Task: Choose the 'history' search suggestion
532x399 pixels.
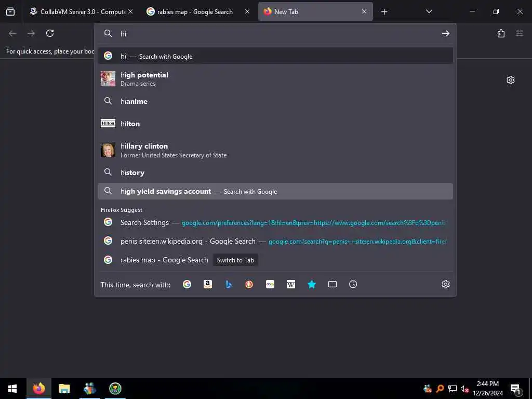Action: coord(275,172)
